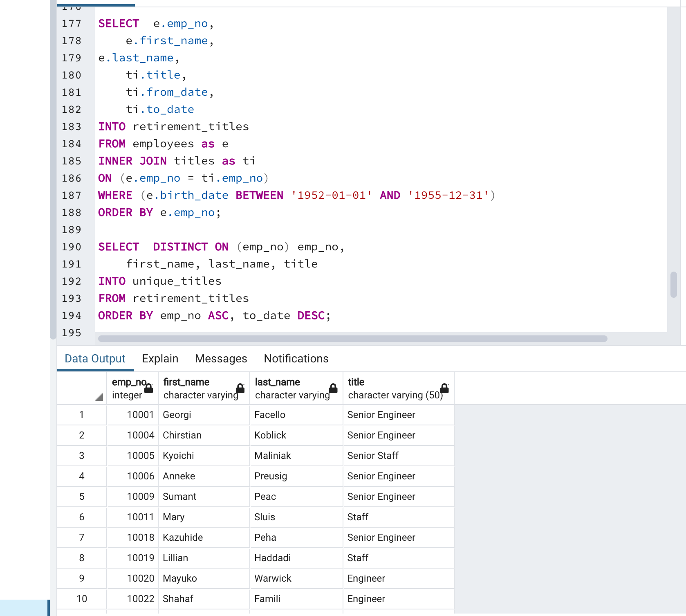This screenshot has height=616, width=686.
Task: Select row number 6 header
Action: (82, 517)
